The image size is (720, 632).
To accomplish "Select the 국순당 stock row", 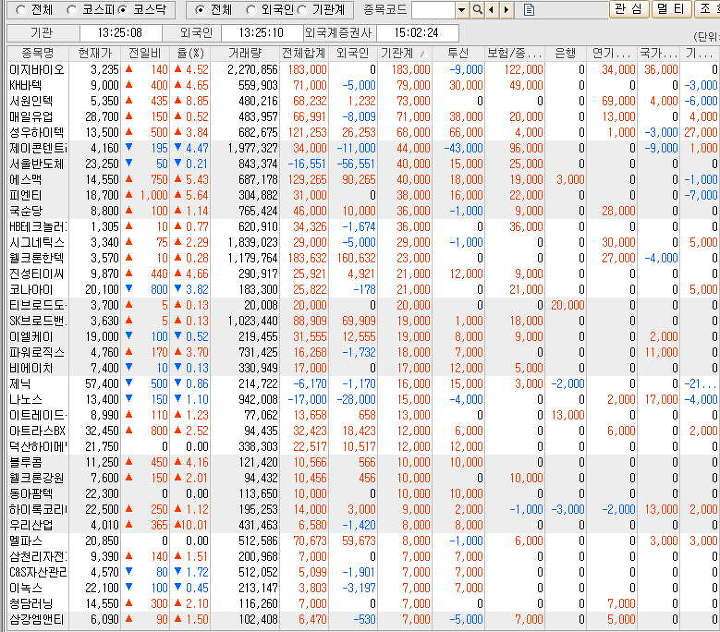I will tap(363, 211).
